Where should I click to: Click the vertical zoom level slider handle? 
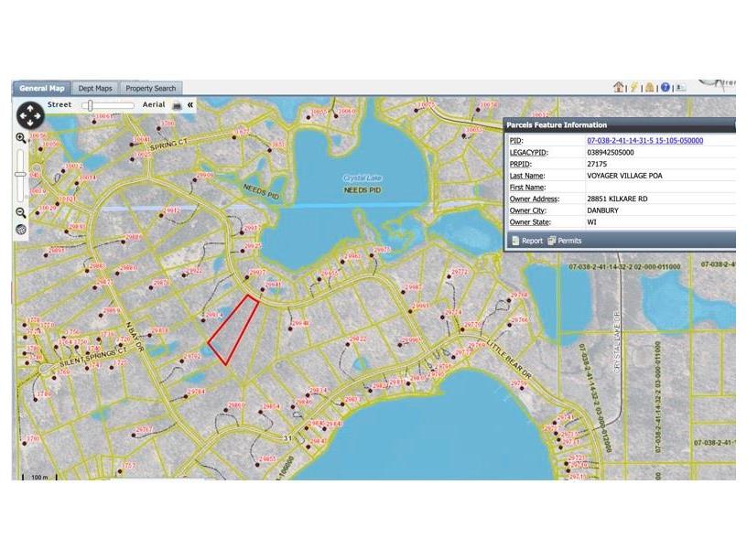[20, 174]
